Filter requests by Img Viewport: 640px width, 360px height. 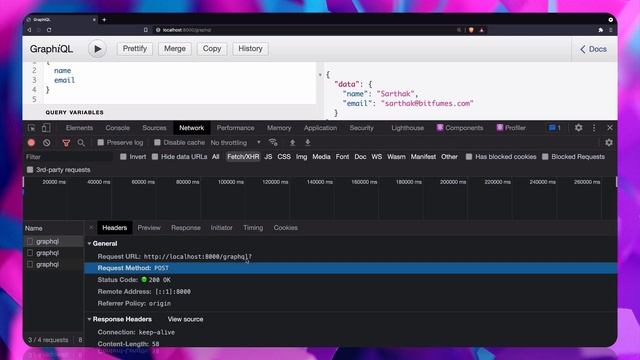301,157
